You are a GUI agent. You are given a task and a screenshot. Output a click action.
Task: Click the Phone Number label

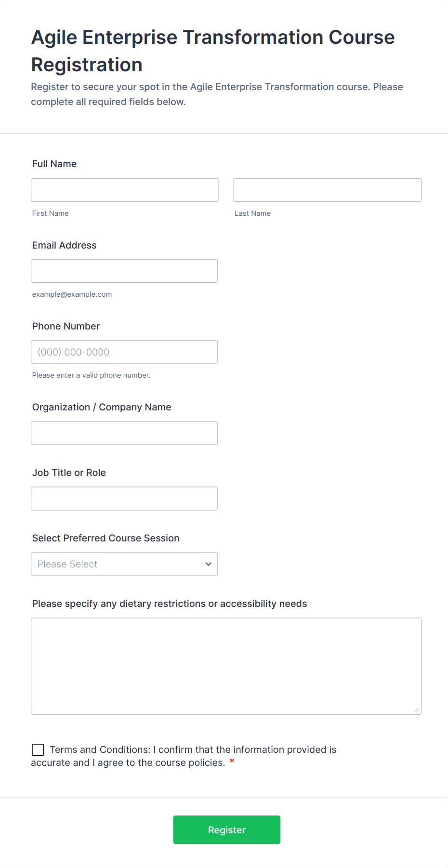click(66, 326)
